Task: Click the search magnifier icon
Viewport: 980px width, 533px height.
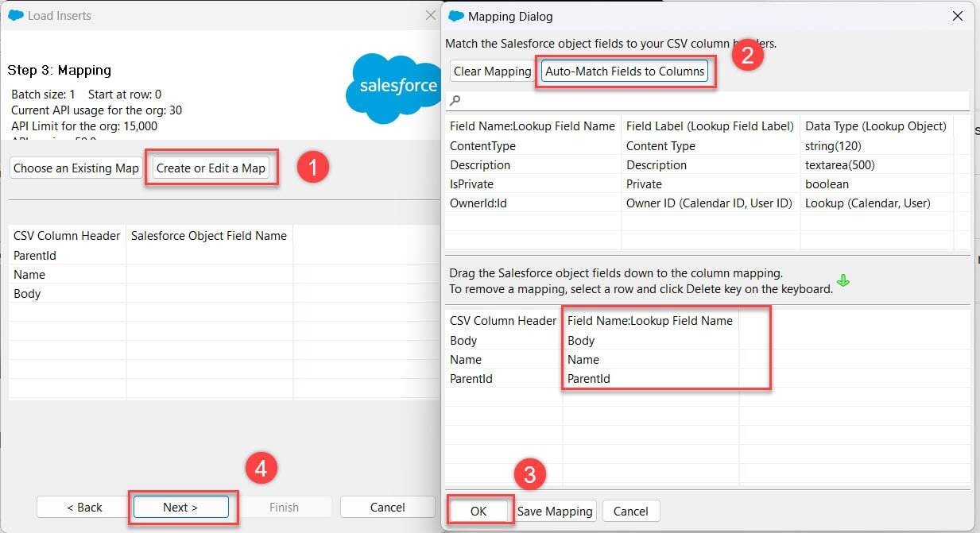Action: pyautogui.click(x=455, y=101)
